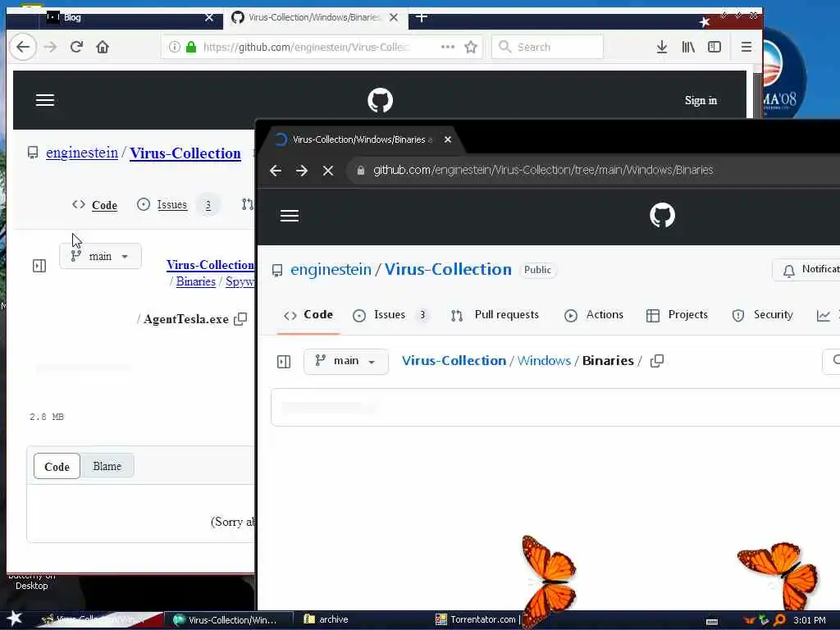Open Firefox page actions three-dot menu
The height and width of the screenshot is (630, 840).
coord(448,47)
